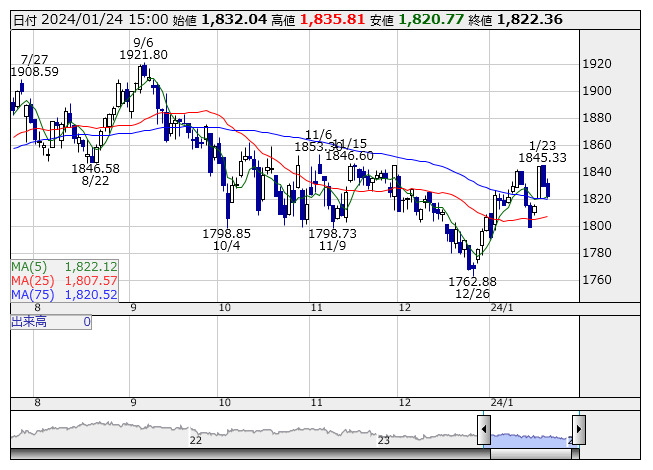This screenshot has height=470, width=653.
Task: Select the MA(25) legend entry
Action: pyautogui.click(x=64, y=281)
